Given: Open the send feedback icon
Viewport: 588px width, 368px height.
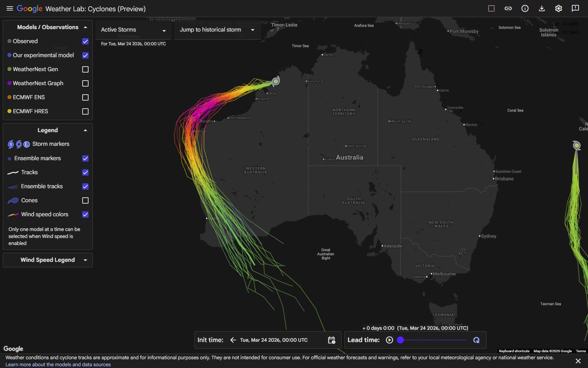Looking at the screenshot, I should point(575,8).
